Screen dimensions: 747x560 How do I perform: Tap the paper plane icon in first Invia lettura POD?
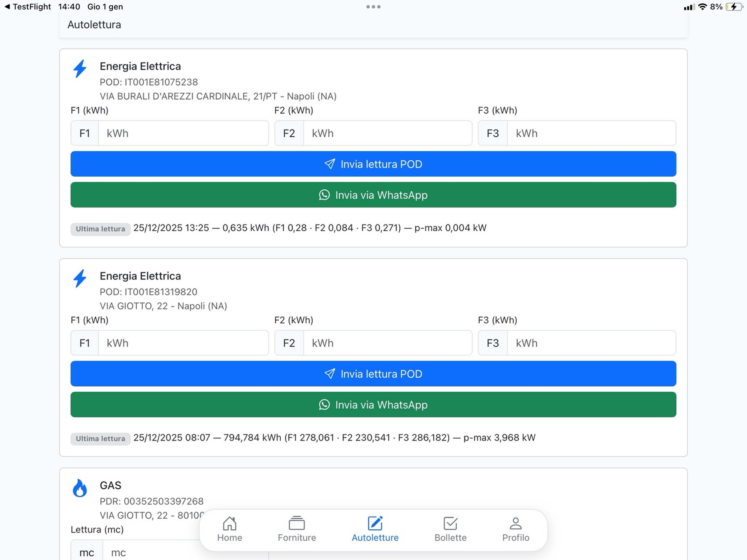pos(330,164)
